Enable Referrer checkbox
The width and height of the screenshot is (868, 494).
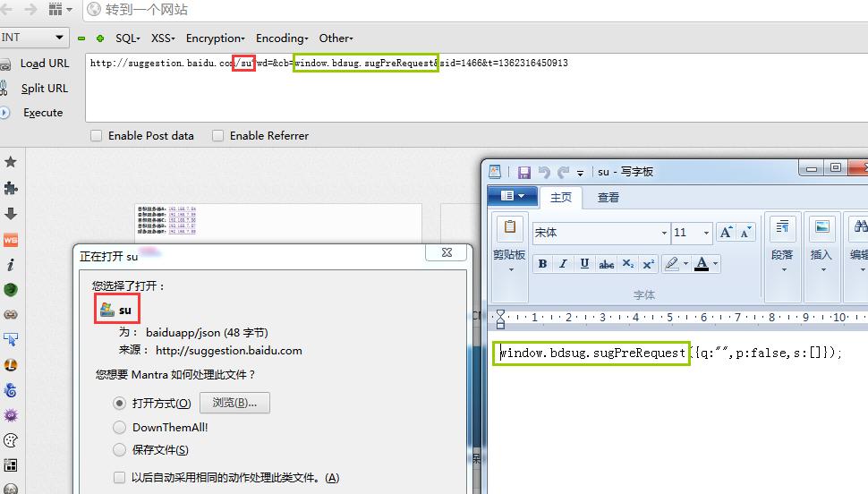[x=218, y=136]
